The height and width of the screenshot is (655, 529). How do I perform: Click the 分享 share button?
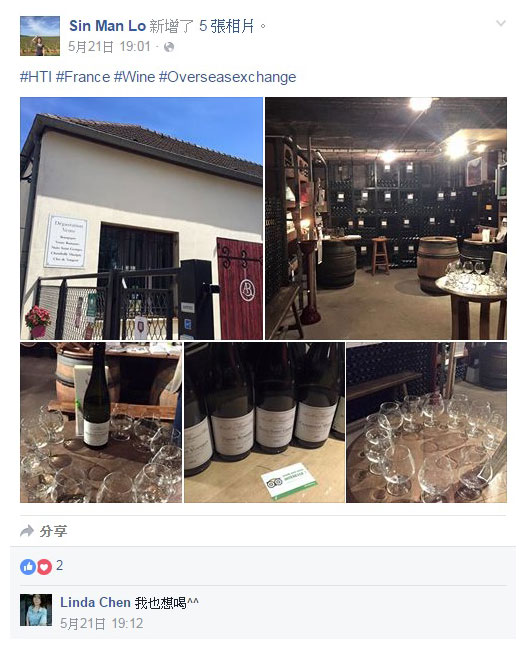tap(43, 531)
